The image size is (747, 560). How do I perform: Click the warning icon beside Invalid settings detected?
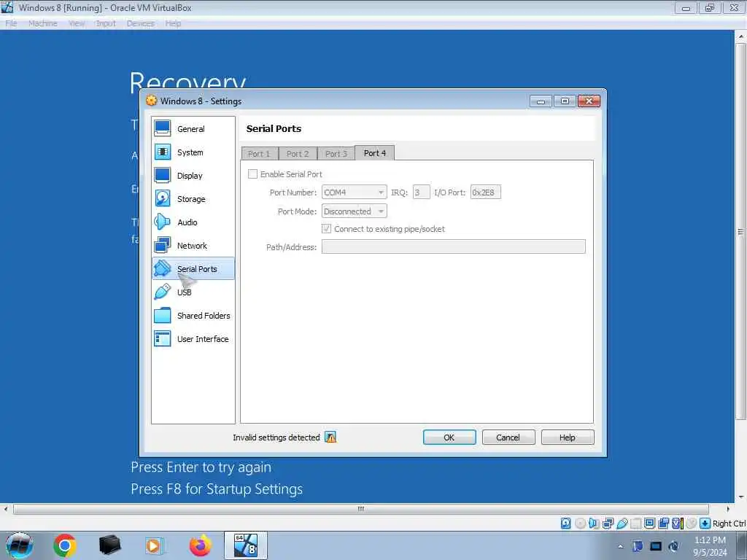pyautogui.click(x=330, y=437)
